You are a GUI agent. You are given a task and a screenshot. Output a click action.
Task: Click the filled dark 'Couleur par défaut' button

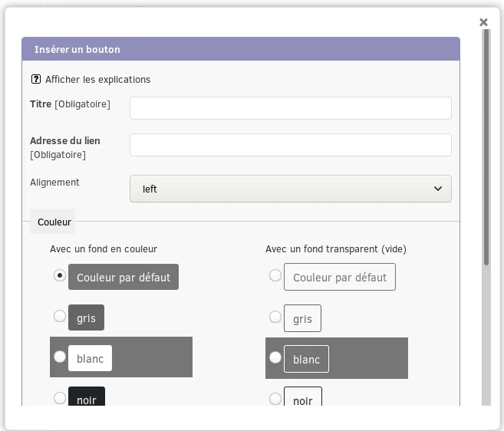pos(124,277)
